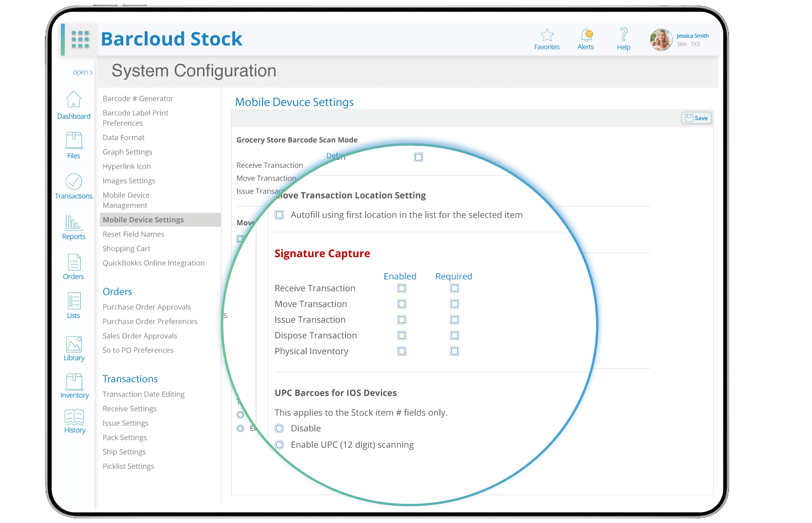Open Issue Settings
The width and height of the screenshot is (812, 523).
tap(126, 423)
